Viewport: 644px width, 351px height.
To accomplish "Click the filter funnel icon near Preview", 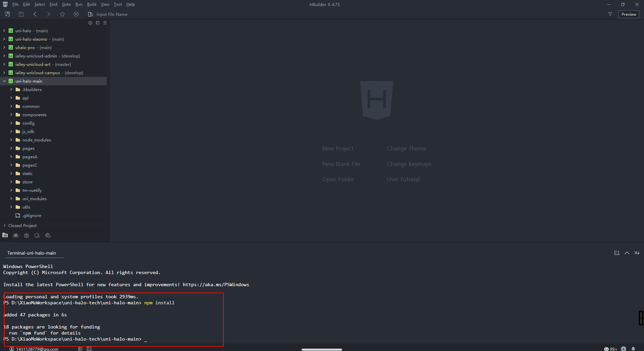I will point(610,14).
